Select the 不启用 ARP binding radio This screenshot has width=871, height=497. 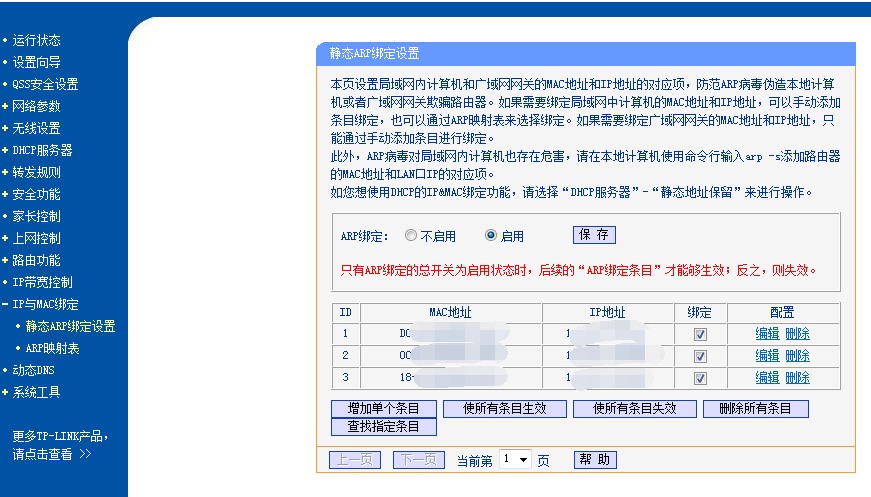click(x=411, y=235)
